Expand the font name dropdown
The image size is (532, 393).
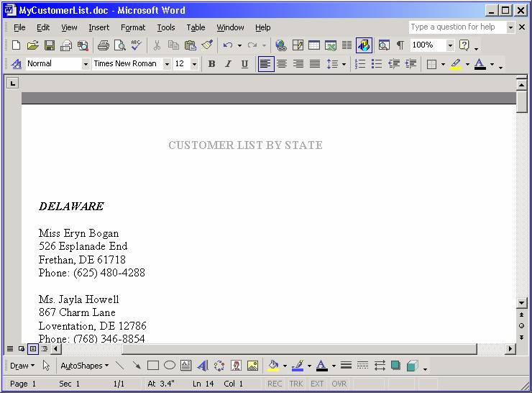coord(167,64)
